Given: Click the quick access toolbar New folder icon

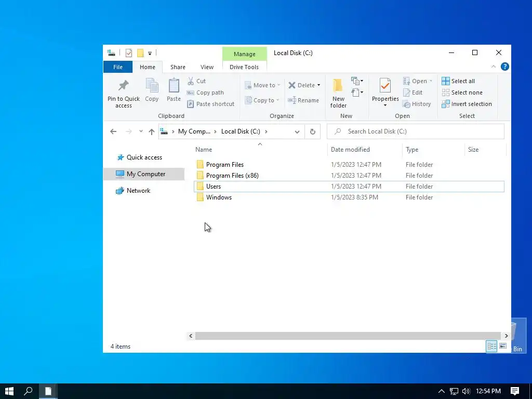Looking at the screenshot, I should point(140,53).
